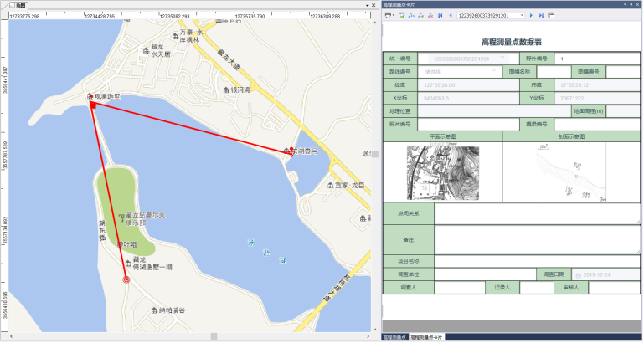The image size is (644, 343).
Task: Click the 纳帕溪谷 building icon on map
Action: (154, 310)
